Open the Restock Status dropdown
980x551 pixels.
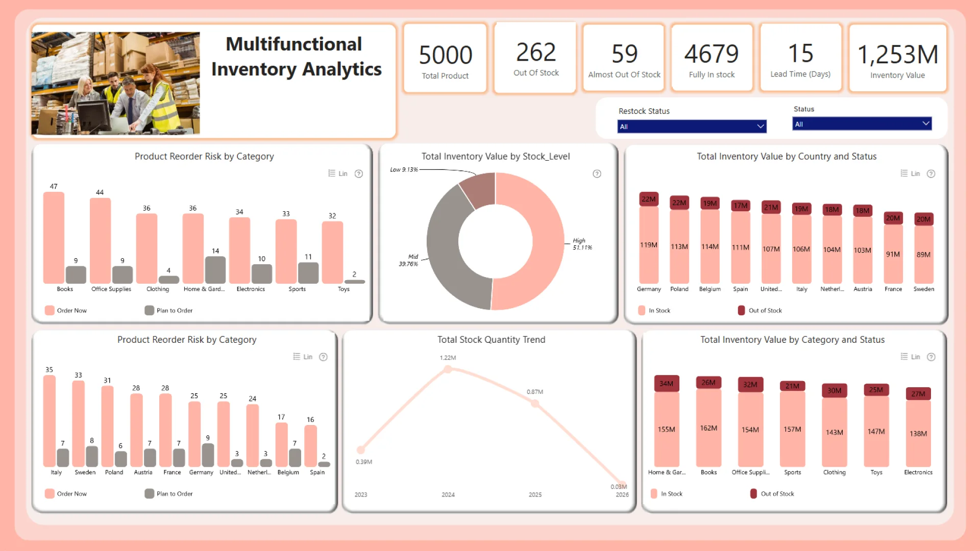(x=691, y=127)
